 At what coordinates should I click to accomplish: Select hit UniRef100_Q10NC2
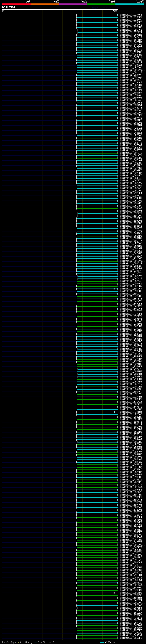click(131, 15)
